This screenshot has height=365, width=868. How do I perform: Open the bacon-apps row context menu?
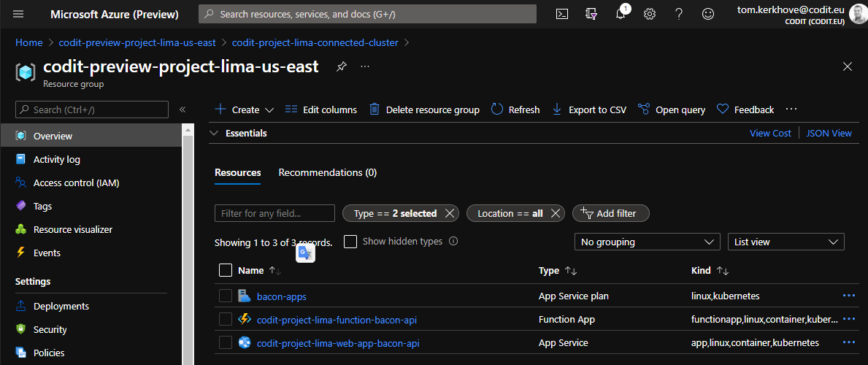tap(848, 296)
